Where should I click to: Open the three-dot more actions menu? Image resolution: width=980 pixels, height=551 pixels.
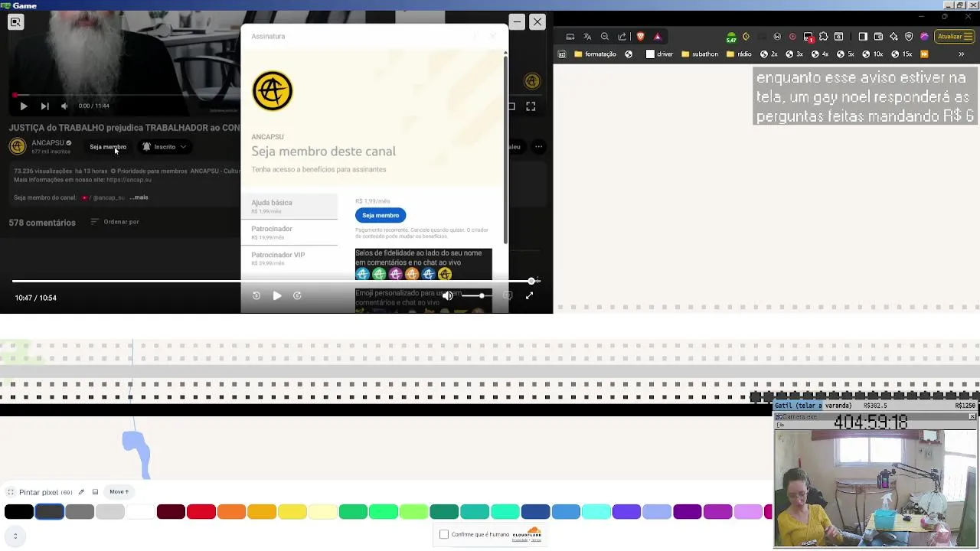pos(539,147)
